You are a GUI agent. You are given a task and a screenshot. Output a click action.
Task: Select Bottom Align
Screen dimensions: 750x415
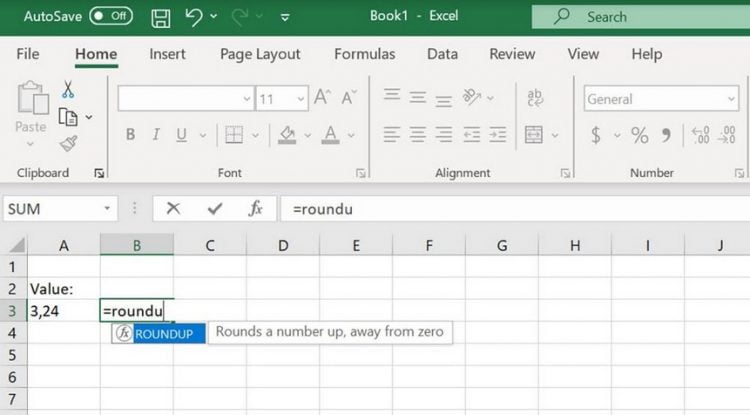[443, 100]
